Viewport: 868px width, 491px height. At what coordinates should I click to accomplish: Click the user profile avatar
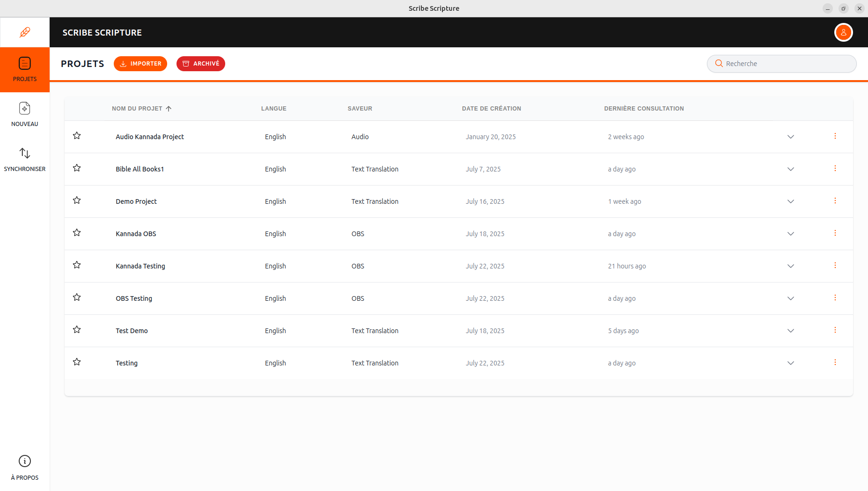(843, 32)
